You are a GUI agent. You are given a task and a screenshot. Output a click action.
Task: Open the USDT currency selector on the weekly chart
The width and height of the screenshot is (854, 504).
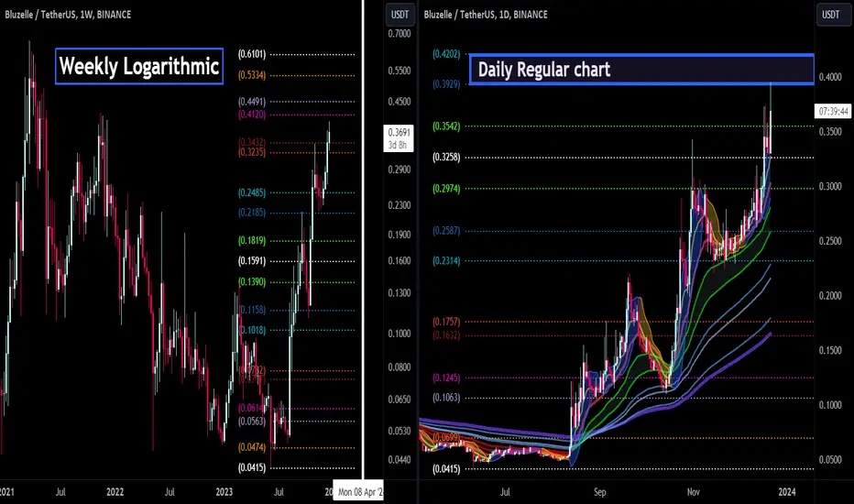coord(400,15)
